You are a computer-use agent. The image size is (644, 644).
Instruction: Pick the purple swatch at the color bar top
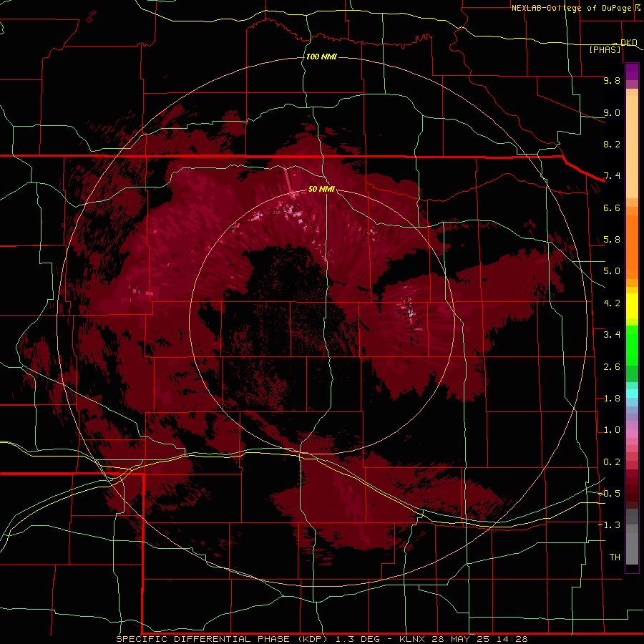[x=632, y=72]
